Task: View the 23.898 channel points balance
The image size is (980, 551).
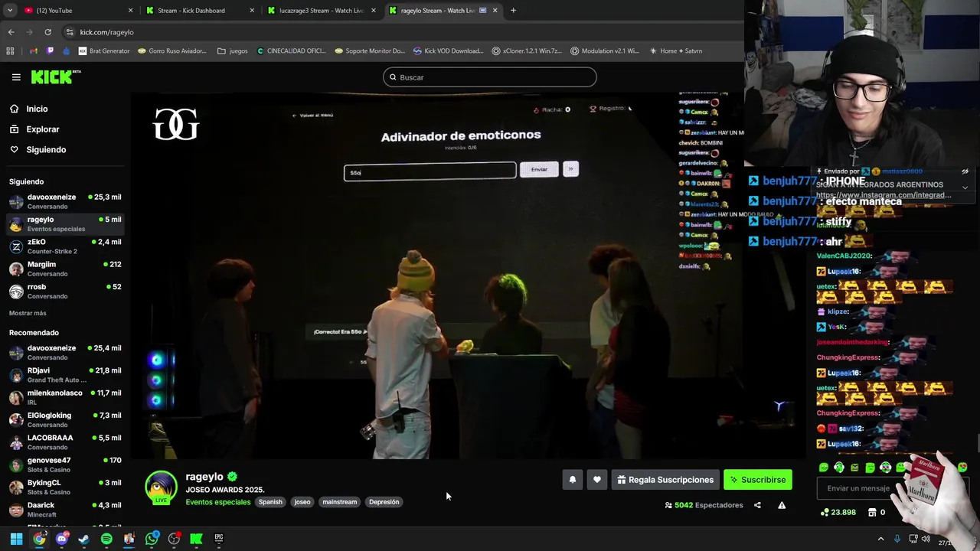Action: [x=838, y=513]
